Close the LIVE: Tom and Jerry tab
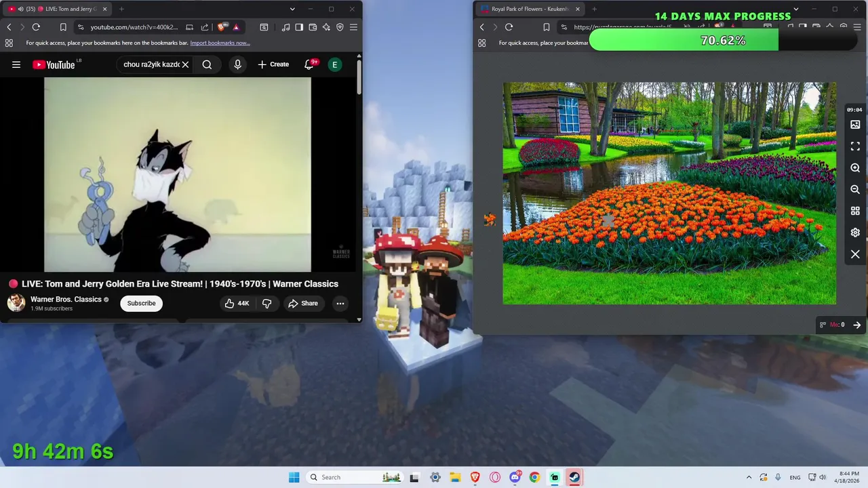This screenshot has width=868, height=488. click(104, 9)
